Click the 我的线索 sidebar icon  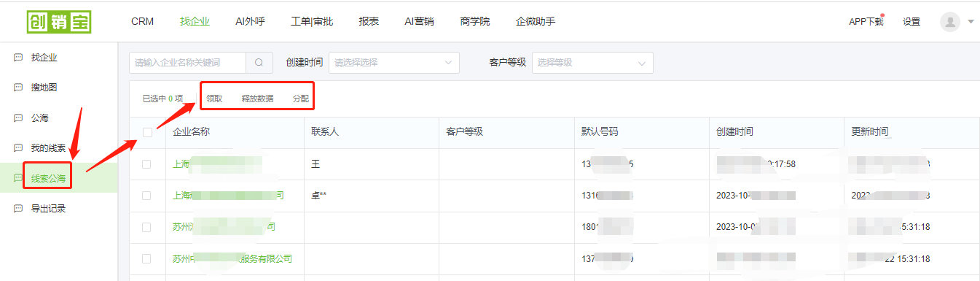18,148
